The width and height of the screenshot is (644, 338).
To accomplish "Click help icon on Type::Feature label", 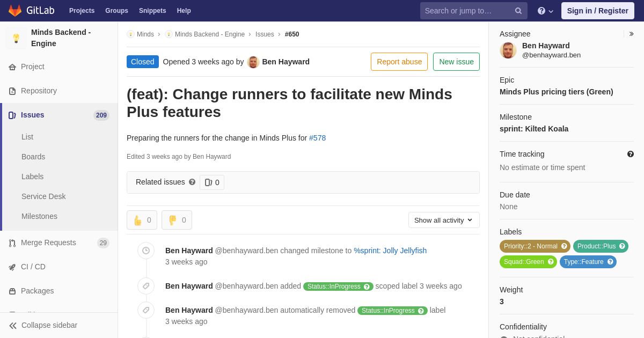I will [x=610, y=262].
